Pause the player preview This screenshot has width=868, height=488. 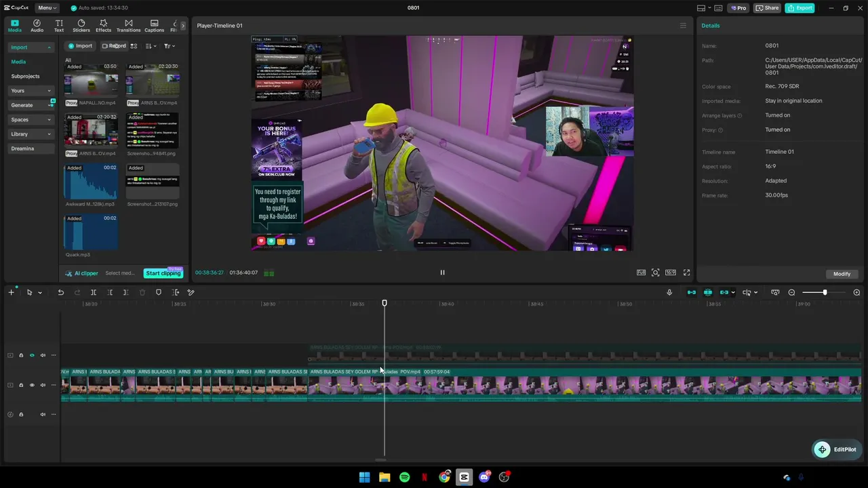[x=442, y=272]
